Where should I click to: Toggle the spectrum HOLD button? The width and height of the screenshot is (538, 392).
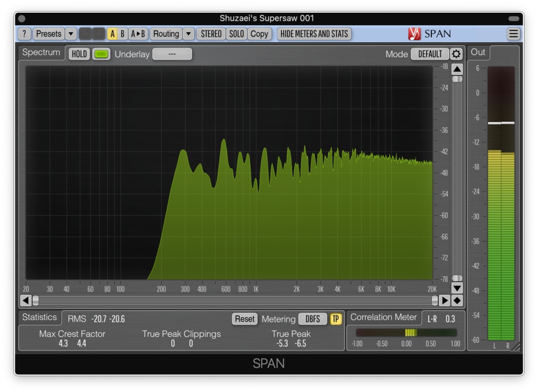pos(79,54)
